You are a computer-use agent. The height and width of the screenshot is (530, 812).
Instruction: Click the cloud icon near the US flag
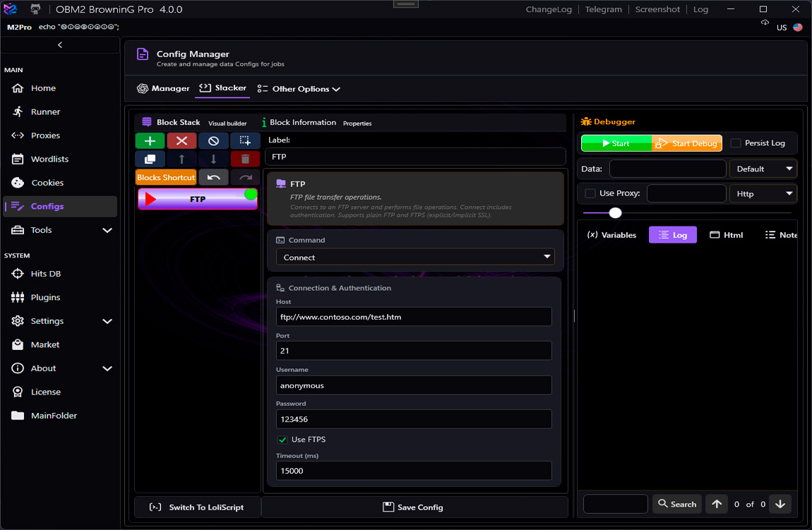[x=765, y=23]
